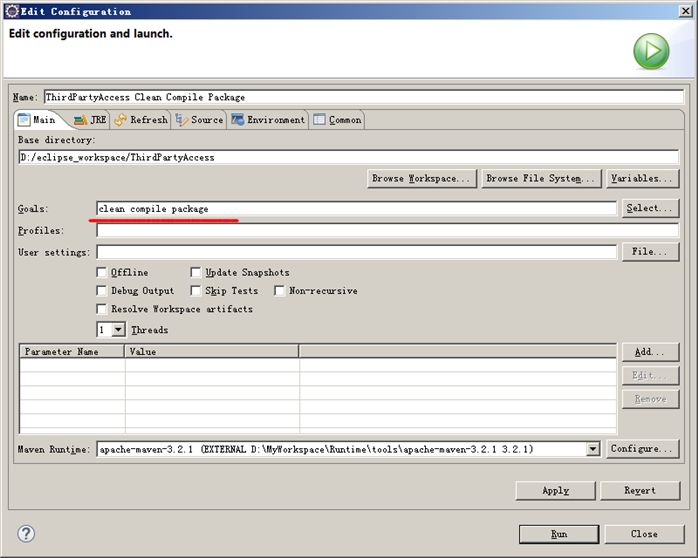698x558 pixels.
Task: Enable the Offline checkbox
Action: click(101, 272)
